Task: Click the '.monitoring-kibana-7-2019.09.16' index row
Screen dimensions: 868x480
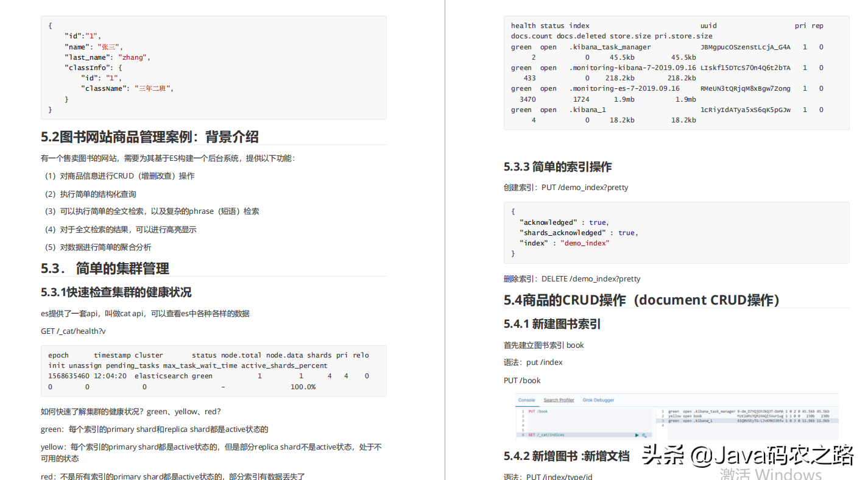Action: click(667, 73)
